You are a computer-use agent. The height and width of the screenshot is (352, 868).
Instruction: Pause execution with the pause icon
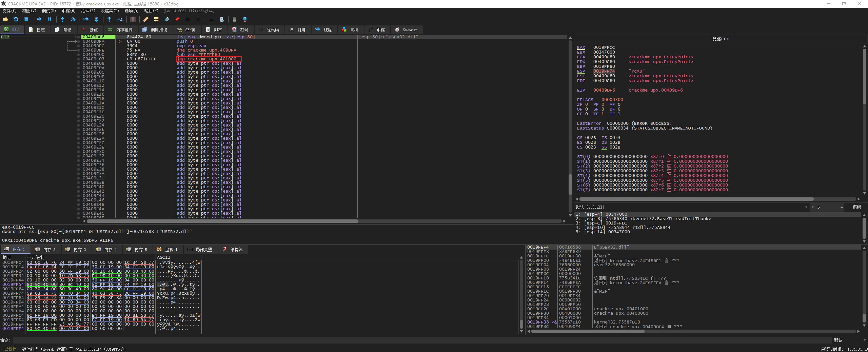[50, 19]
